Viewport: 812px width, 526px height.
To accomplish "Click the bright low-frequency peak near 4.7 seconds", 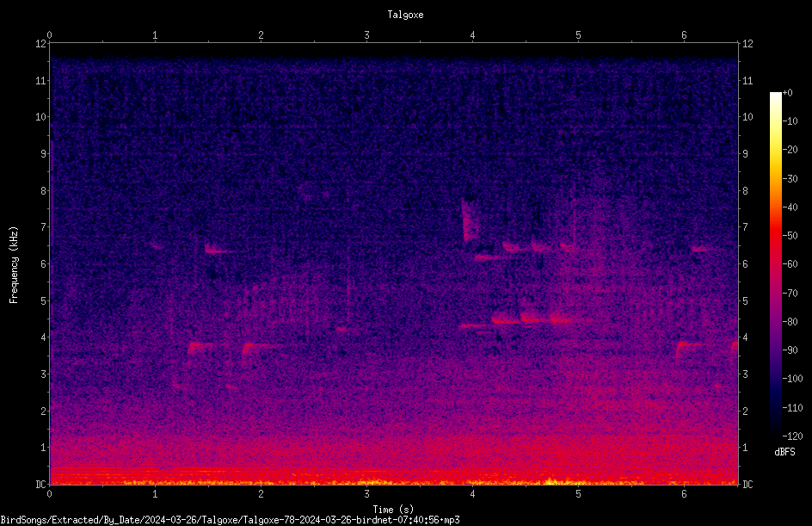I will (551, 481).
